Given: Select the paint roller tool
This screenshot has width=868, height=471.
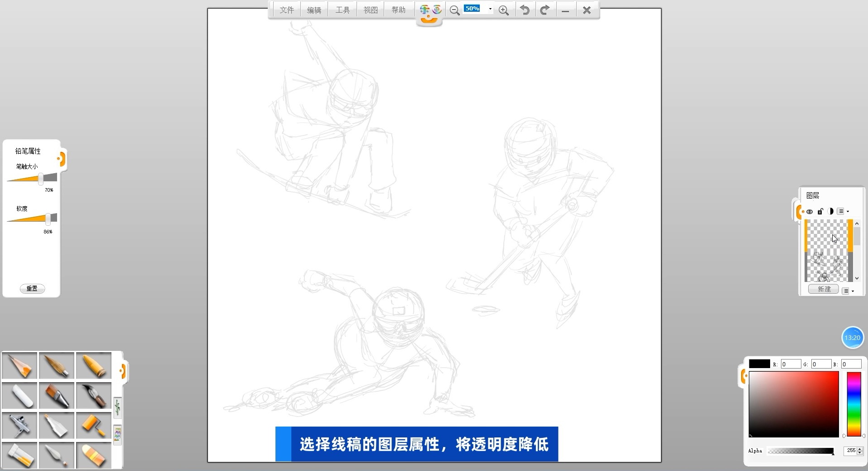Looking at the screenshot, I should (94, 425).
